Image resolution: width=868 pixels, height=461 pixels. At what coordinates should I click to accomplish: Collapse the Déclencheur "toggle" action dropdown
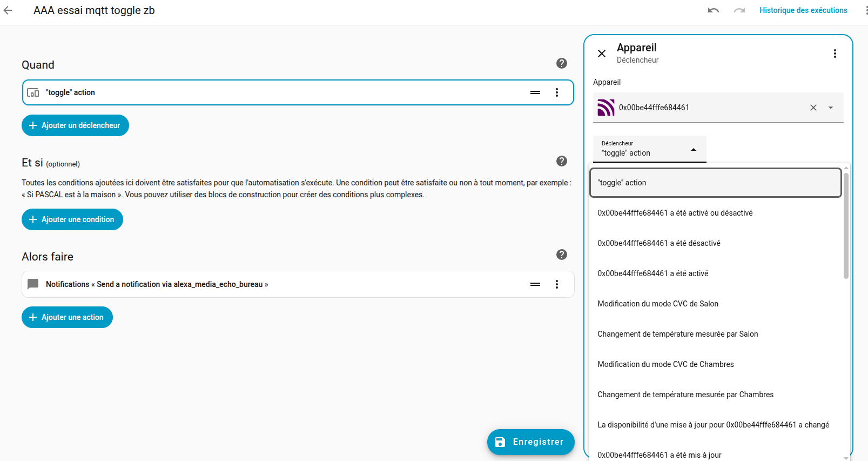[x=693, y=150]
